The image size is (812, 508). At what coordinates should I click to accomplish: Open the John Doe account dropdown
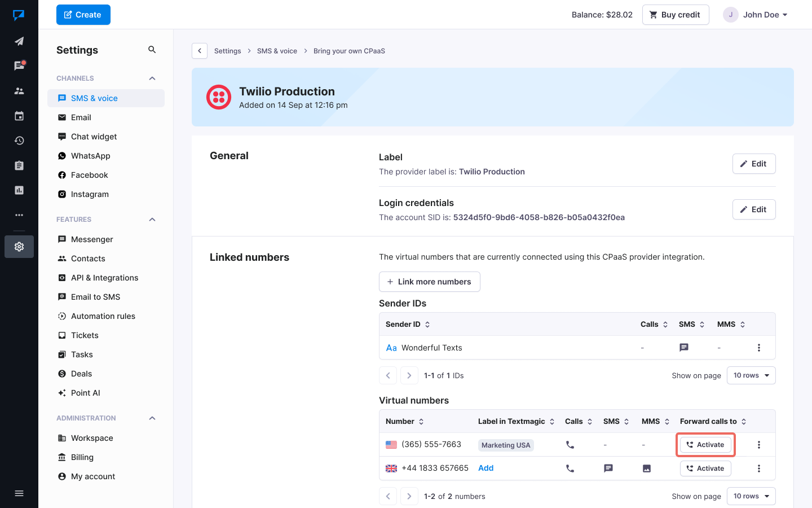(x=756, y=15)
